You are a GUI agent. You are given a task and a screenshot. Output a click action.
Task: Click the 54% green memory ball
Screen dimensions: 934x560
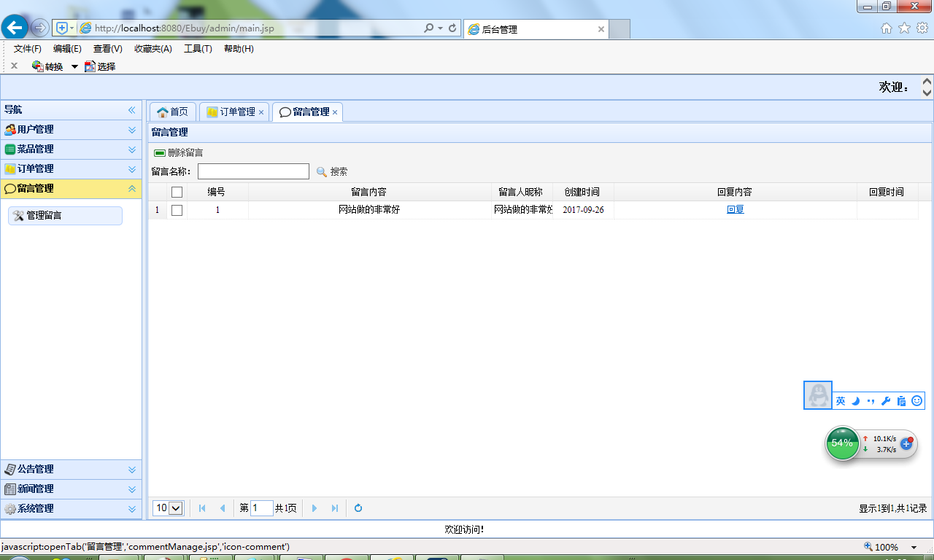(x=843, y=443)
